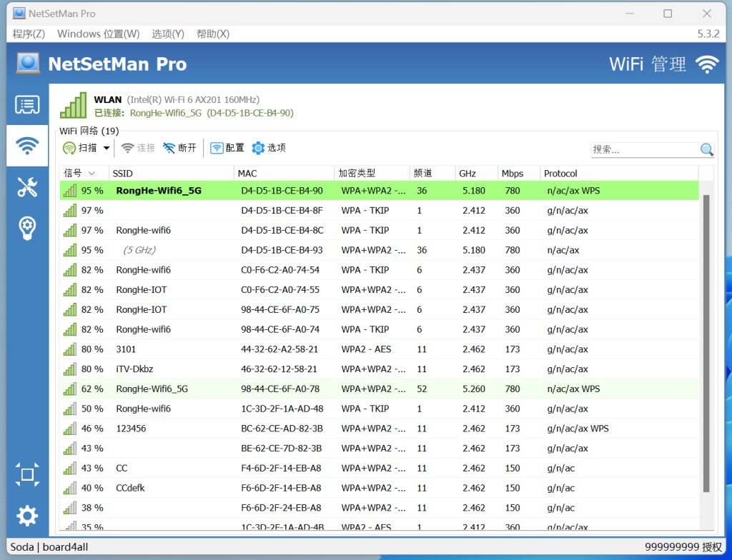Viewport: 732px width, 560px height.
Task: Open the 选项(Y) menu
Action: point(167,34)
